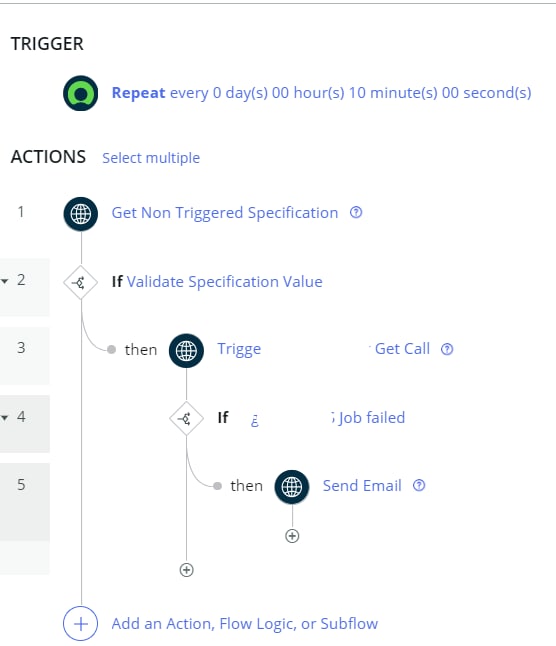Open help icon next to Send Email
The height and width of the screenshot is (646, 556).
[419, 485]
